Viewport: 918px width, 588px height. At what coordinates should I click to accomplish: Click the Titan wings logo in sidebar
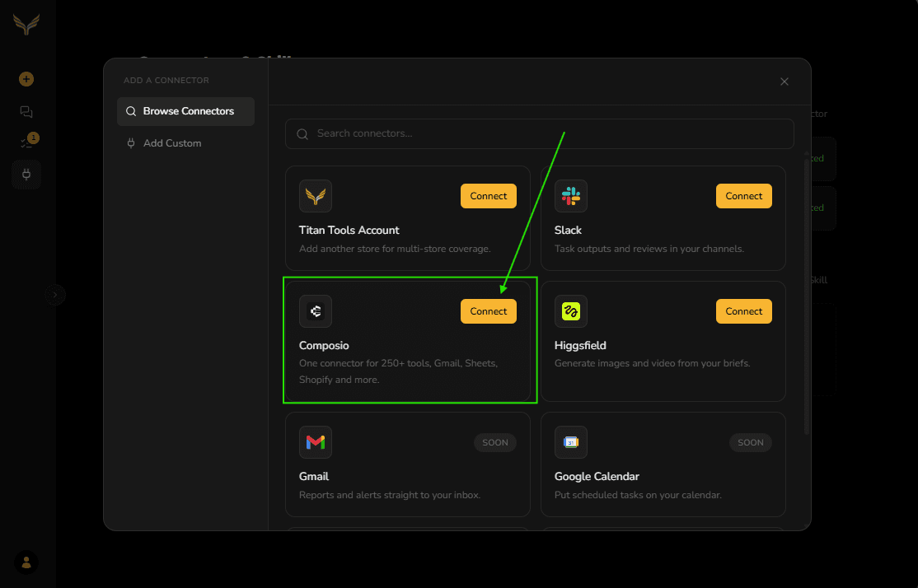(26, 24)
